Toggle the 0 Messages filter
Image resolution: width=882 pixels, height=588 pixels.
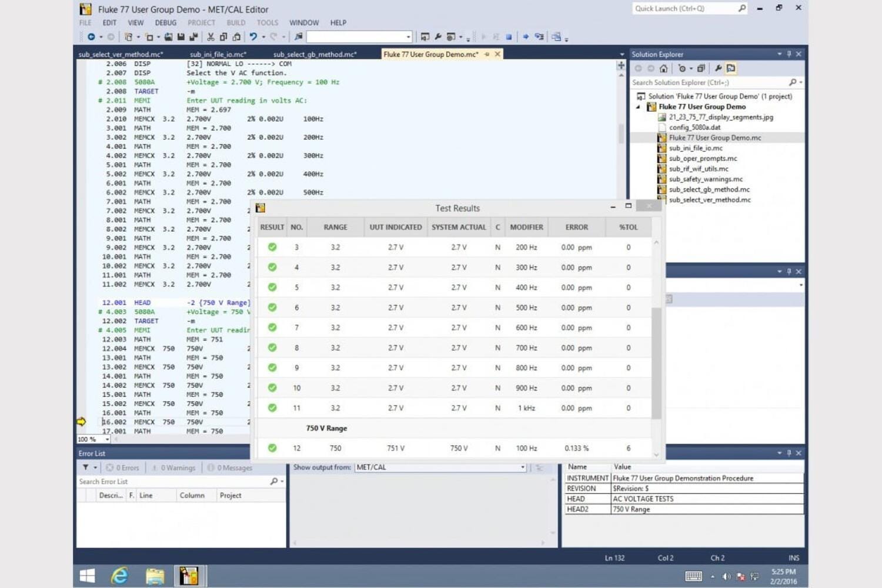coord(230,467)
